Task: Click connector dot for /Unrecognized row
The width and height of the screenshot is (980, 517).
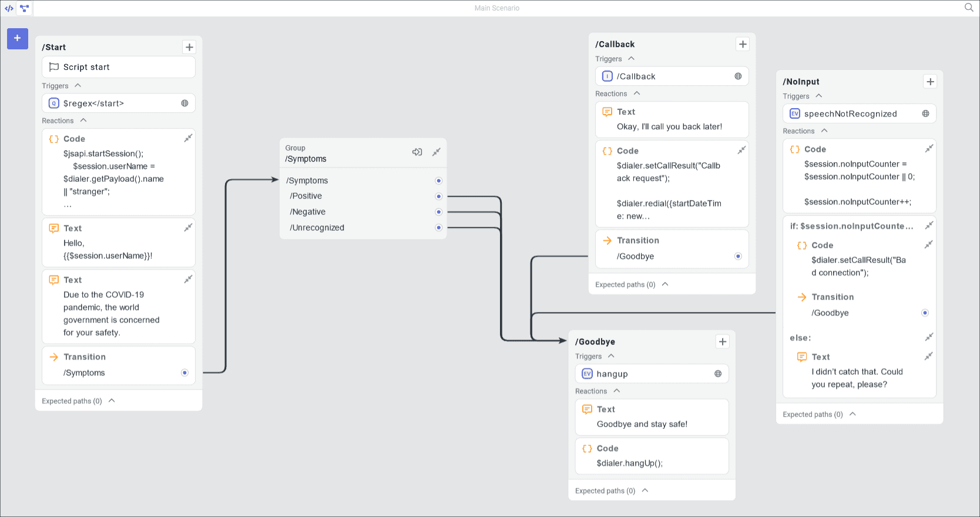Action: coord(438,228)
